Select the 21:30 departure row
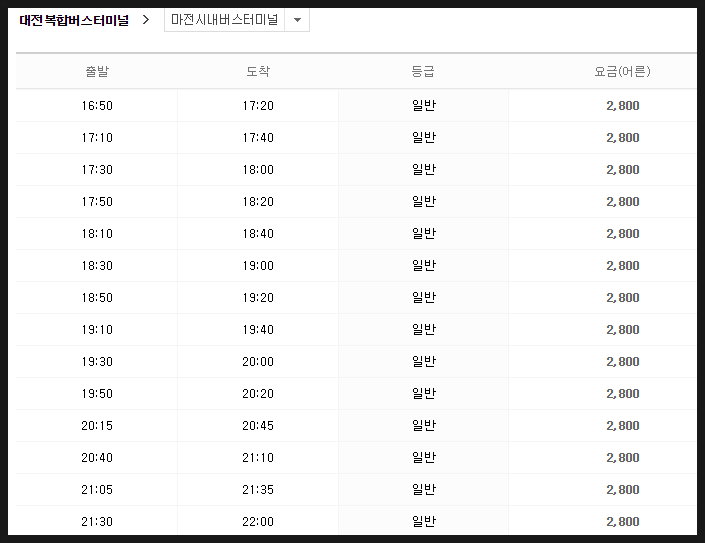 (356, 521)
